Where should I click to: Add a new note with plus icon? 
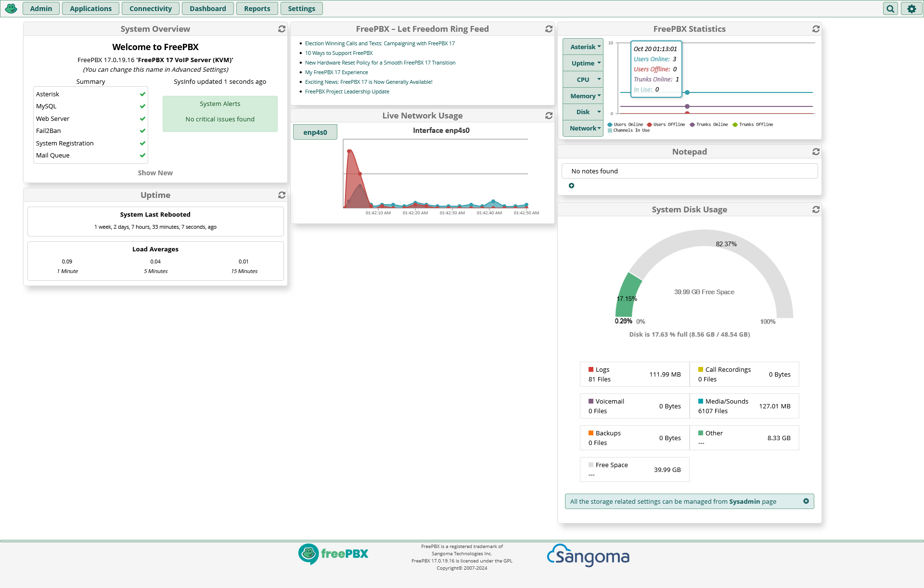click(571, 186)
